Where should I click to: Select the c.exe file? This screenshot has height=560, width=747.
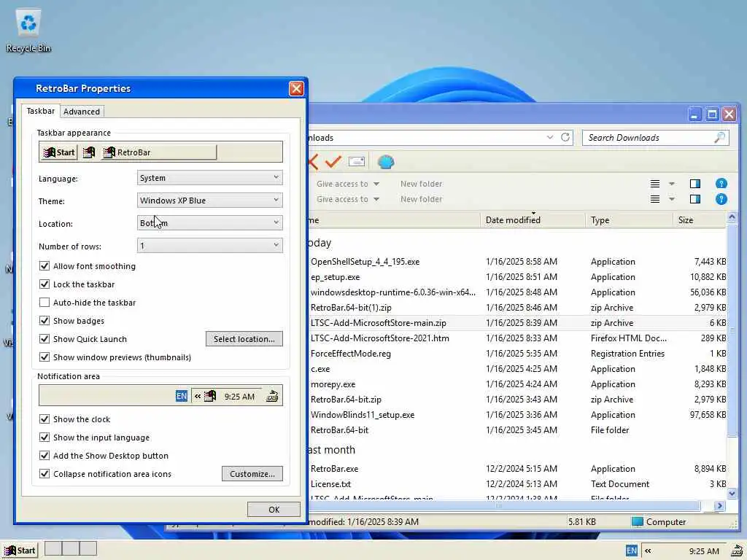pyautogui.click(x=320, y=368)
